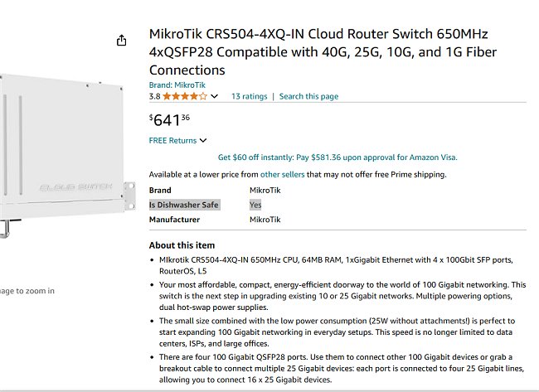The height and width of the screenshot is (392, 539).
Task: Click the 3.8 rating number
Action: [155, 96]
